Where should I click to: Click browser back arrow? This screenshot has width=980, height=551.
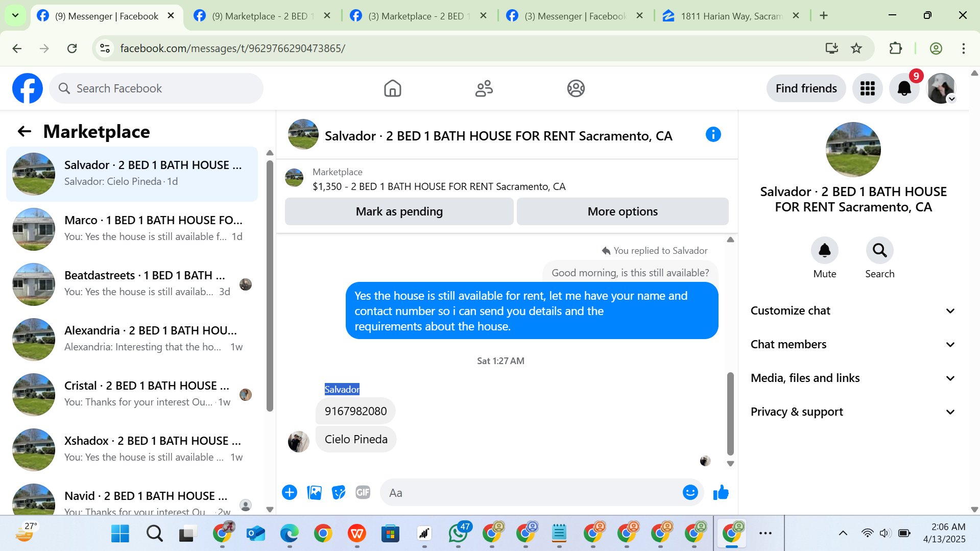click(17, 49)
